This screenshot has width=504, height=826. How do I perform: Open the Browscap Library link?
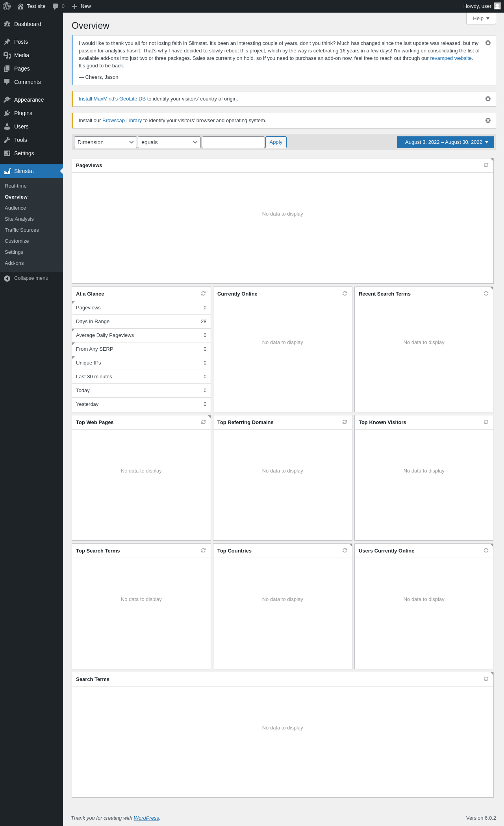tap(122, 121)
